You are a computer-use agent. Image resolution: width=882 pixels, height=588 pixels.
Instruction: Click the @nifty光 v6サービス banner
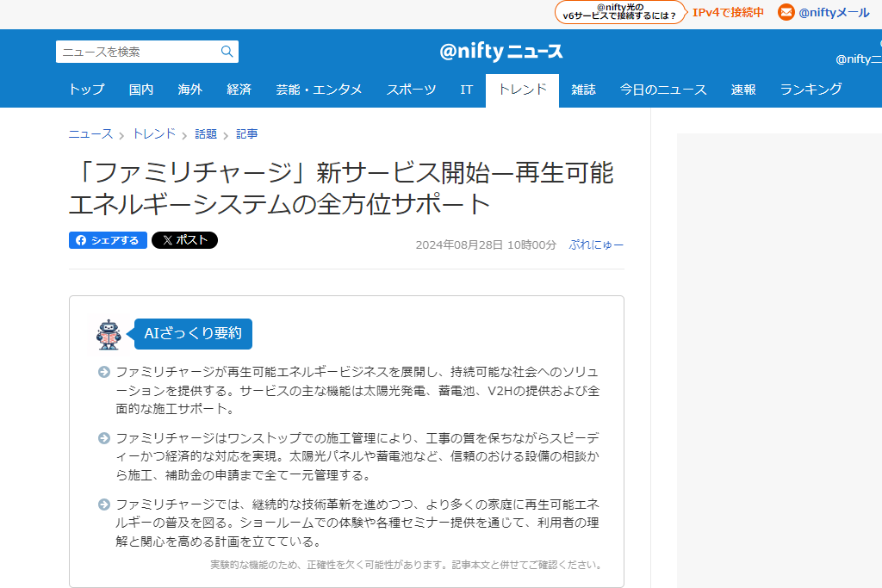620,12
